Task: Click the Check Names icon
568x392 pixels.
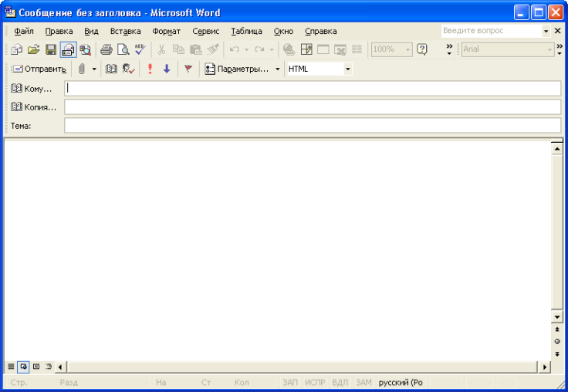Action: tap(128, 69)
